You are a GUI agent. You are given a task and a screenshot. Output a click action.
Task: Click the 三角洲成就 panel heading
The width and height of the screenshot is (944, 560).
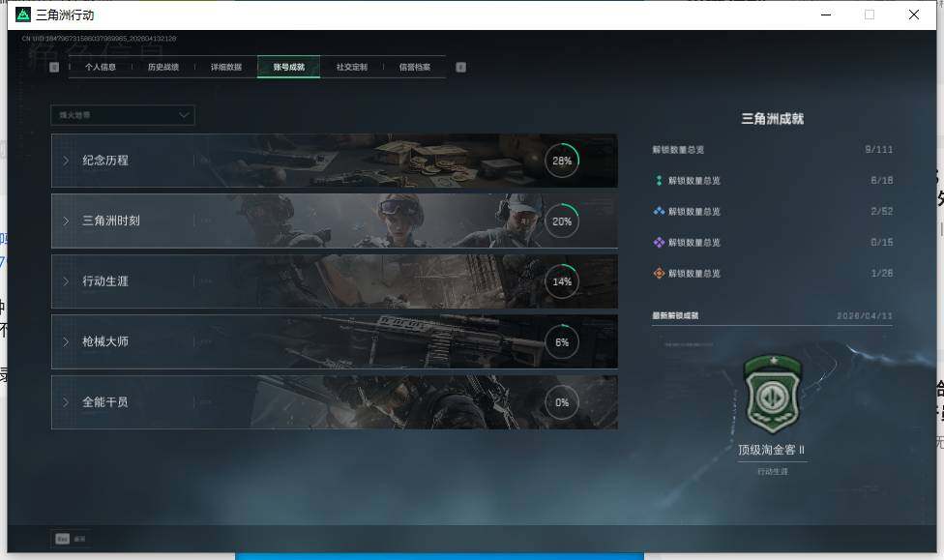tap(773, 119)
